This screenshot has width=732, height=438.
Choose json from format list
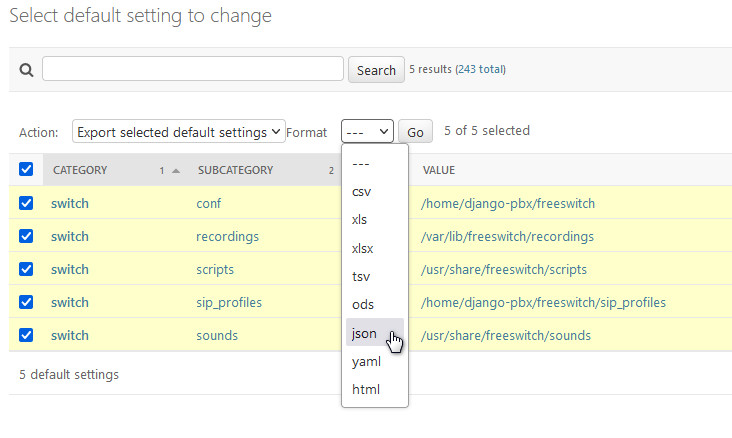click(362, 333)
